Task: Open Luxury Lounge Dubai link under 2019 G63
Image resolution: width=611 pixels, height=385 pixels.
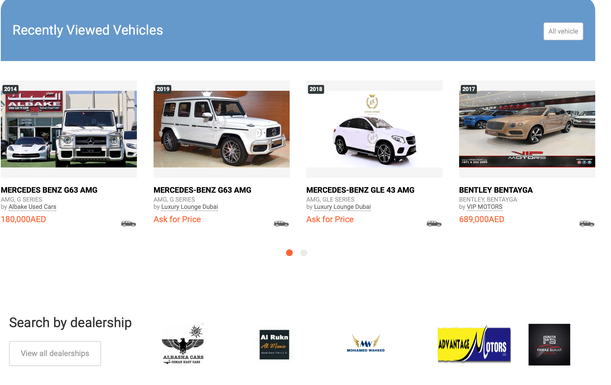Action: [x=189, y=207]
